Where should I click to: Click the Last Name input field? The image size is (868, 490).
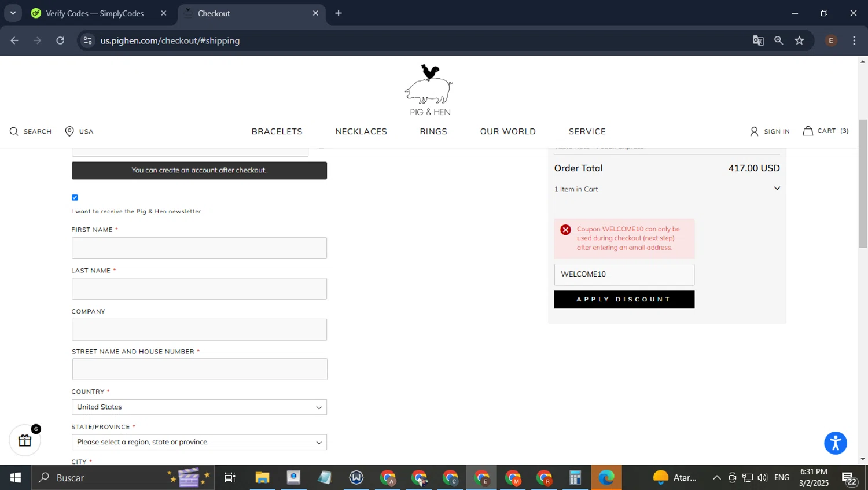tap(199, 289)
